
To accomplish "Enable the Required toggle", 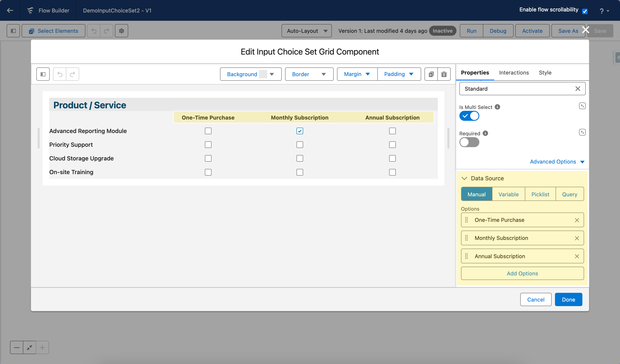I will coord(469,142).
